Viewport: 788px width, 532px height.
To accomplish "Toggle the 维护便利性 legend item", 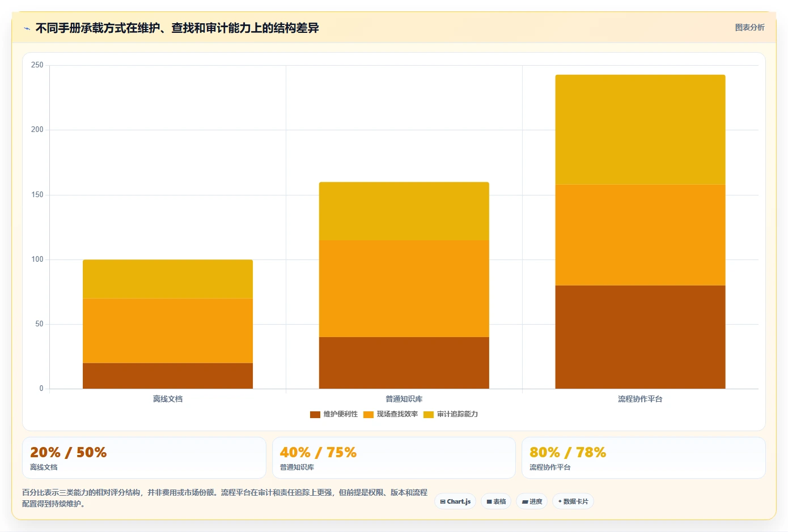I will tap(334, 414).
